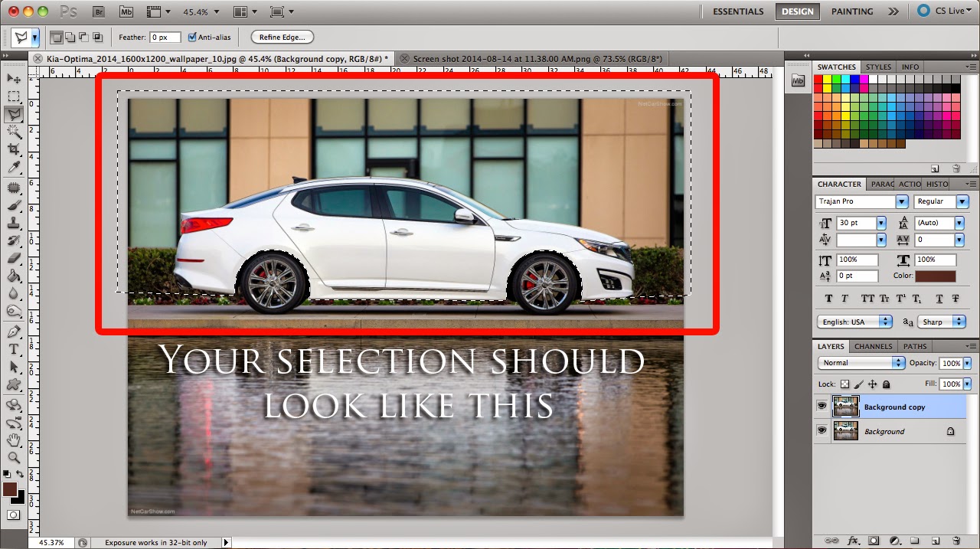Open the Add layer mask icon
The width and height of the screenshot is (980, 549).
coord(873,540)
